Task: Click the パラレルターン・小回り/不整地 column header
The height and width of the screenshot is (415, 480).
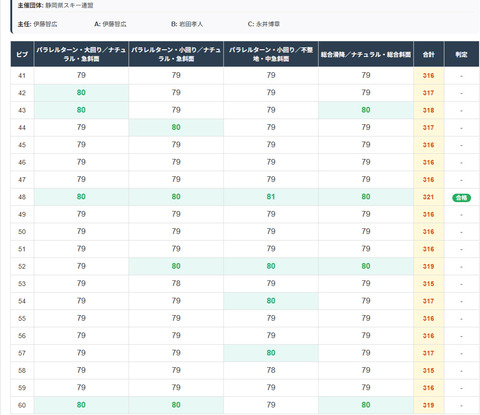Action: click(271, 54)
